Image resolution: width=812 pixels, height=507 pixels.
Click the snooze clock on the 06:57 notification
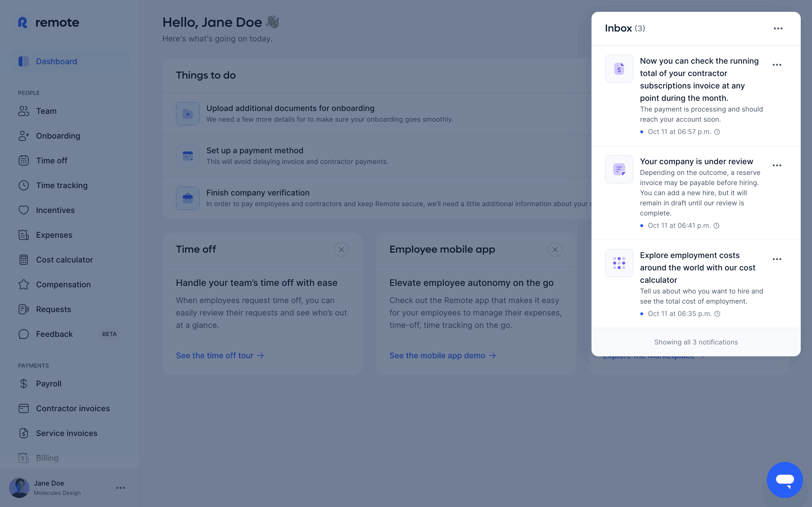coord(717,132)
